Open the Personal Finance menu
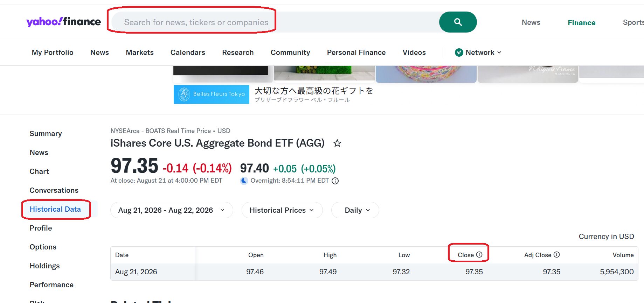This screenshot has height=303, width=644. [x=356, y=52]
